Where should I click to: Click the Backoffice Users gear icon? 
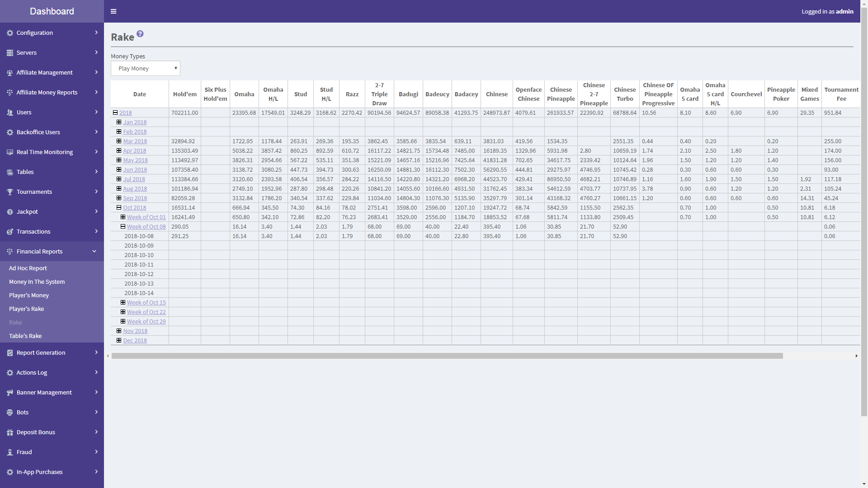tap(10, 132)
